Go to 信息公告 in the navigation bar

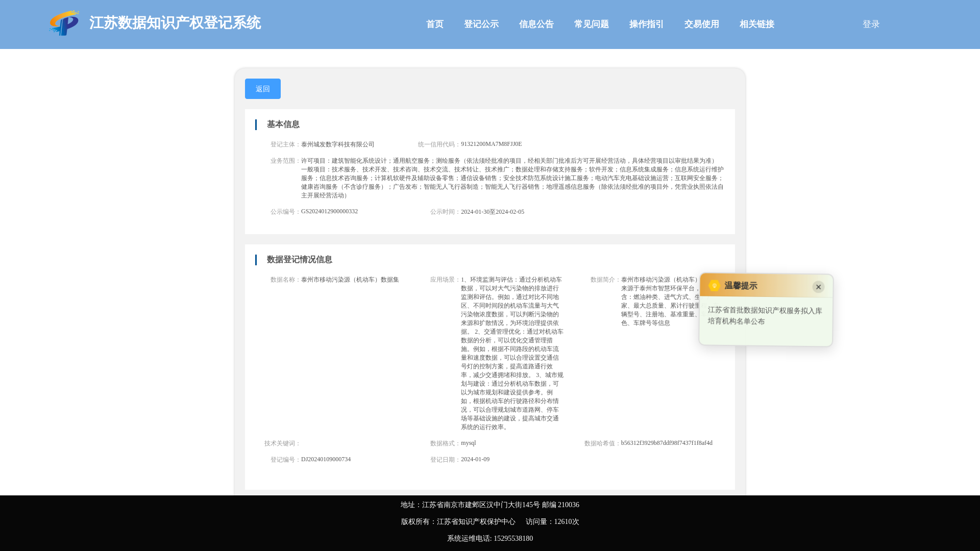[x=536, y=24]
